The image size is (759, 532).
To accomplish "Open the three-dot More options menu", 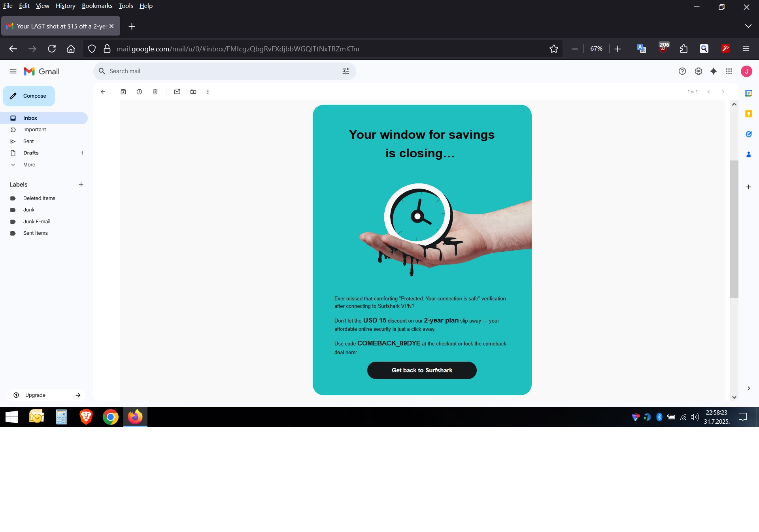I will pyautogui.click(x=208, y=92).
